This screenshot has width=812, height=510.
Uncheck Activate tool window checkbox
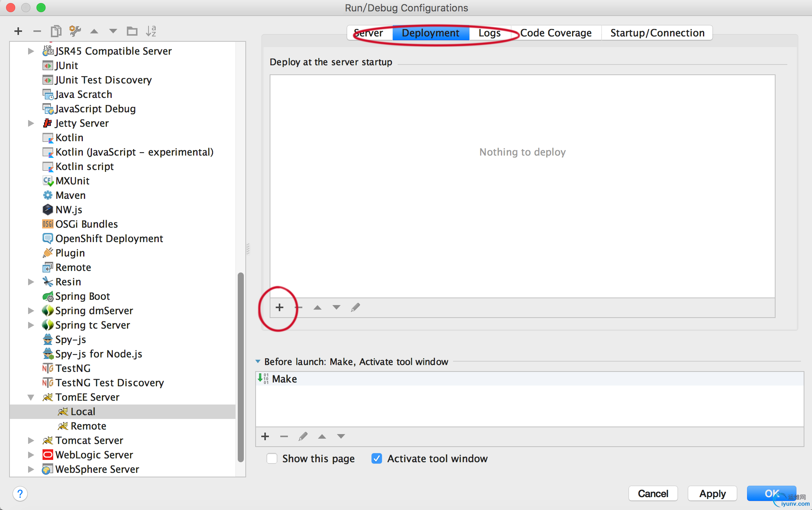point(377,458)
